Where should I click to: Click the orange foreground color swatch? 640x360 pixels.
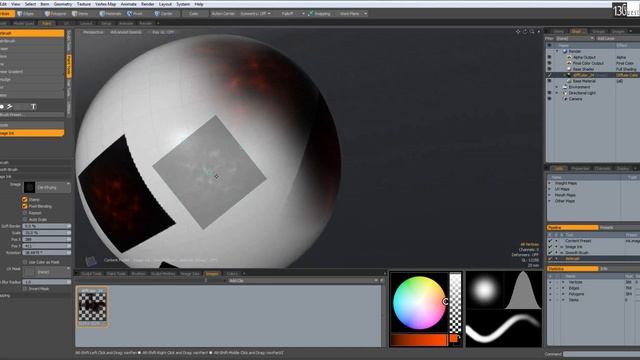[453, 338]
